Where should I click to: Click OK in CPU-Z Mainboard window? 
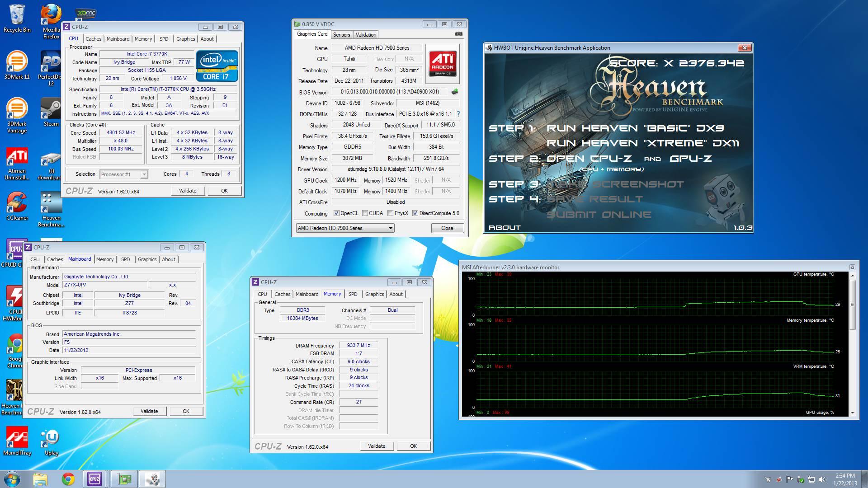pos(186,411)
